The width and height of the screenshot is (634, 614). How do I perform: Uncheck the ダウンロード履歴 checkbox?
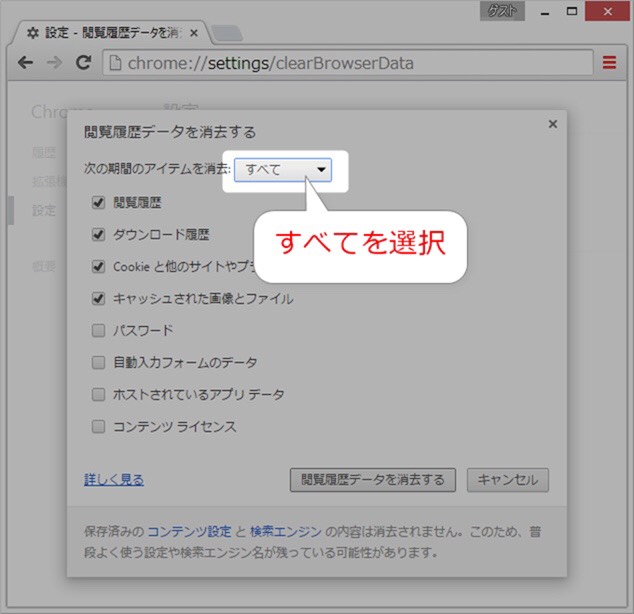coord(98,234)
